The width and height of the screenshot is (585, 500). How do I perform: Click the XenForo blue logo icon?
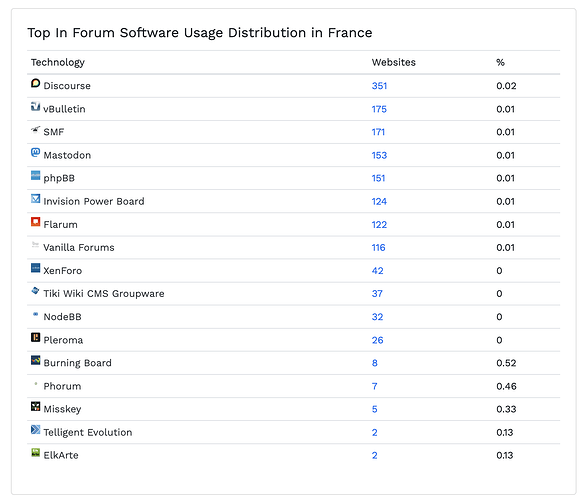pyautogui.click(x=35, y=268)
